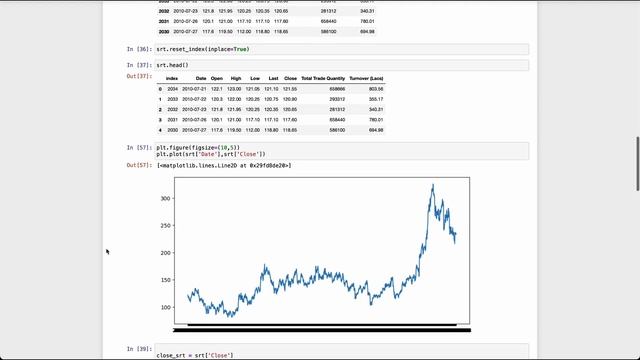Click date 2010-07-23 in the Out[37] table
This screenshot has width=640, height=360.
point(194,109)
